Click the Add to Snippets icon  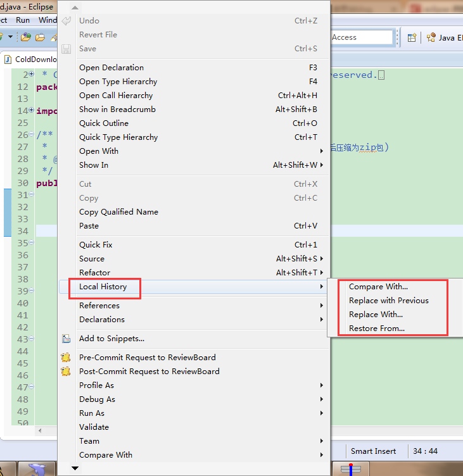pyautogui.click(x=67, y=339)
